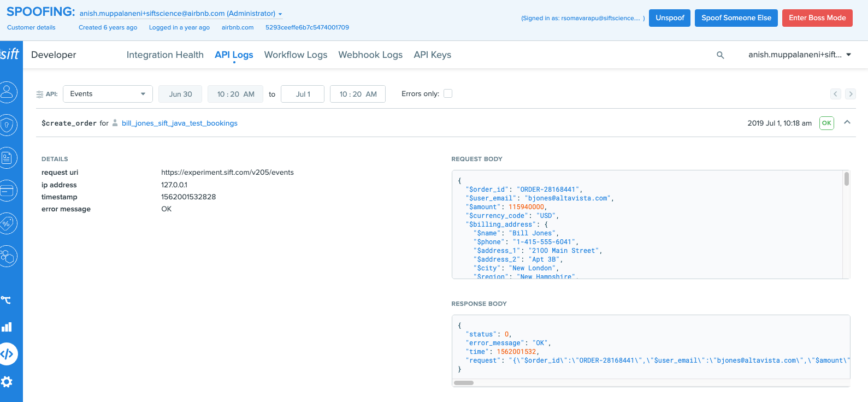Screen dimensions: 868x402
Task: Click Spoof Someone Else button
Action: tap(736, 18)
